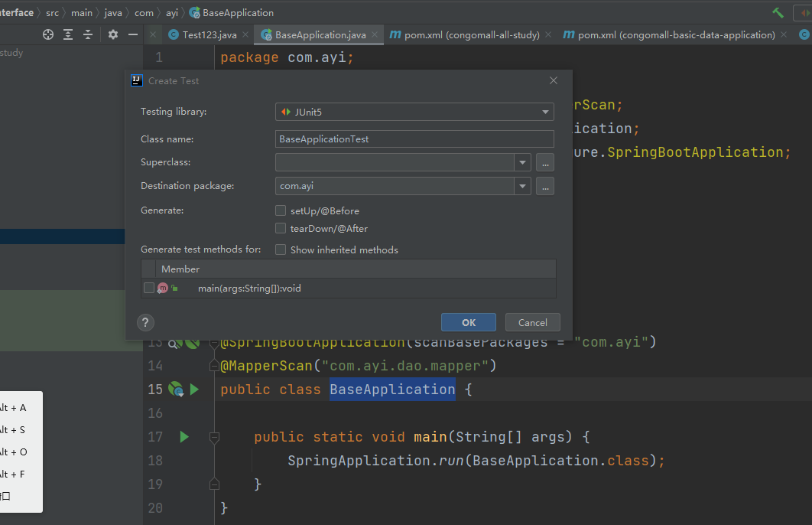Expand the Destination package dropdown arrow
The width and height of the screenshot is (812, 525).
pyautogui.click(x=522, y=186)
